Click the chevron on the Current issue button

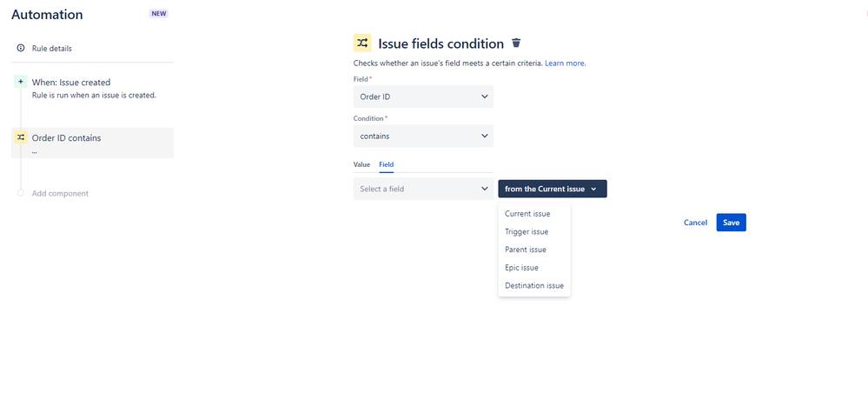click(593, 189)
